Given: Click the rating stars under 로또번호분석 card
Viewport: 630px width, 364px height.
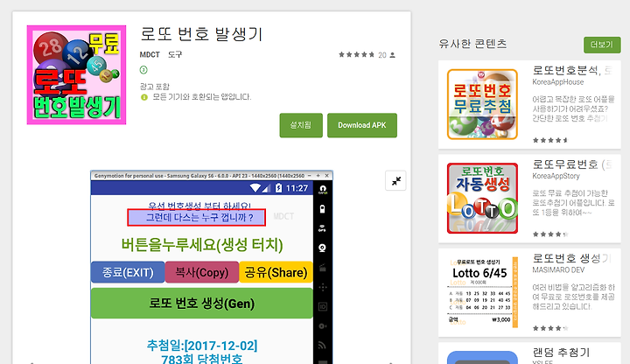Looking at the screenshot, I should coord(550,140).
